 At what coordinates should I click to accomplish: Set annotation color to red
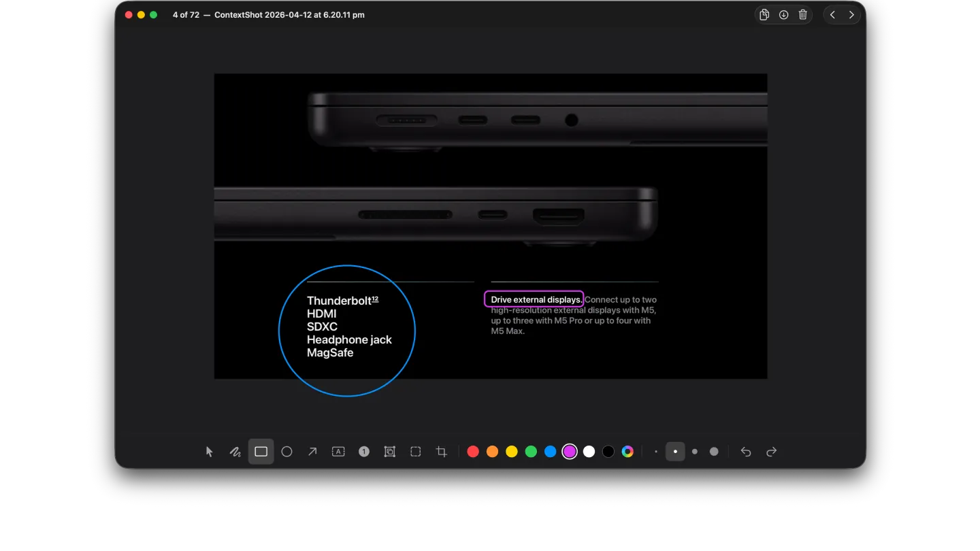coord(473,452)
